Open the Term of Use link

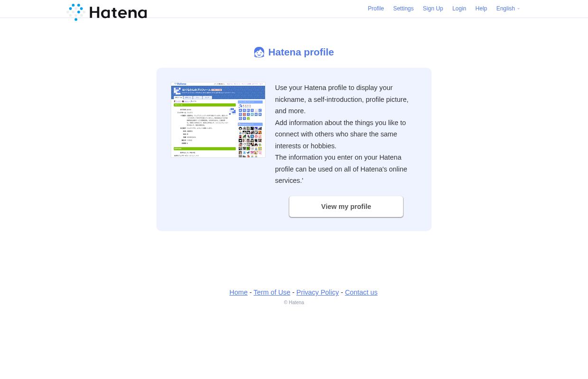pos(272,292)
